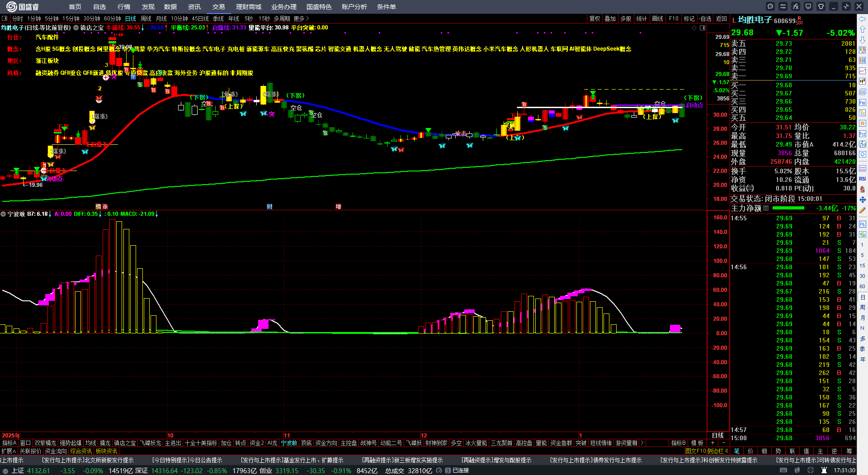This screenshot has height=475, width=868.
Task: Go to previous stock with blue up arrow
Action: click(x=863, y=29)
